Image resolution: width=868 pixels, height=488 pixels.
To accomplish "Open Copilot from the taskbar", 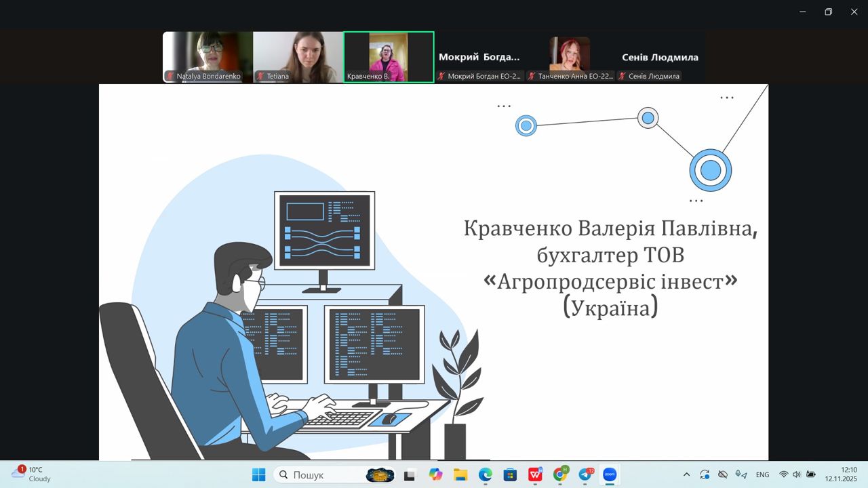I will click(x=435, y=474).
